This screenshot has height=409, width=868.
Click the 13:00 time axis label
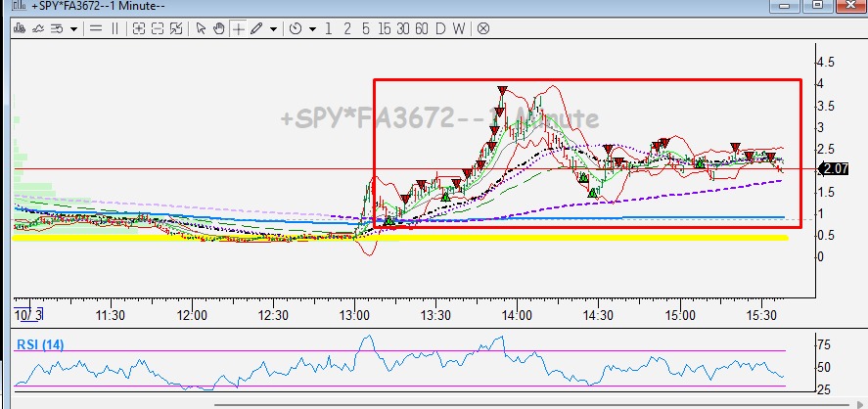click(355, 315)
